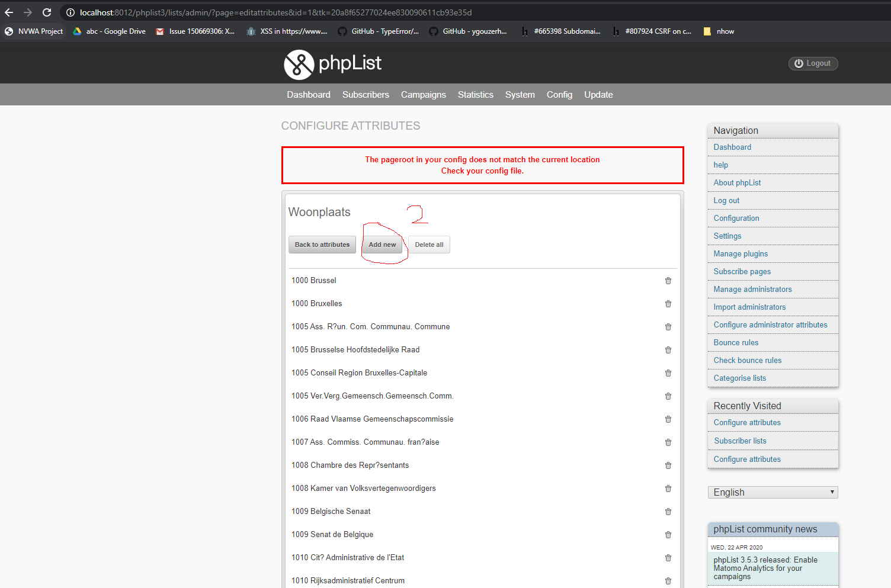The width and height of the screenshot is (891, 588).
Task: Trash the 1005 Conseil Region Bruxelles-Capitale row
Action: (x=668, y=373)
